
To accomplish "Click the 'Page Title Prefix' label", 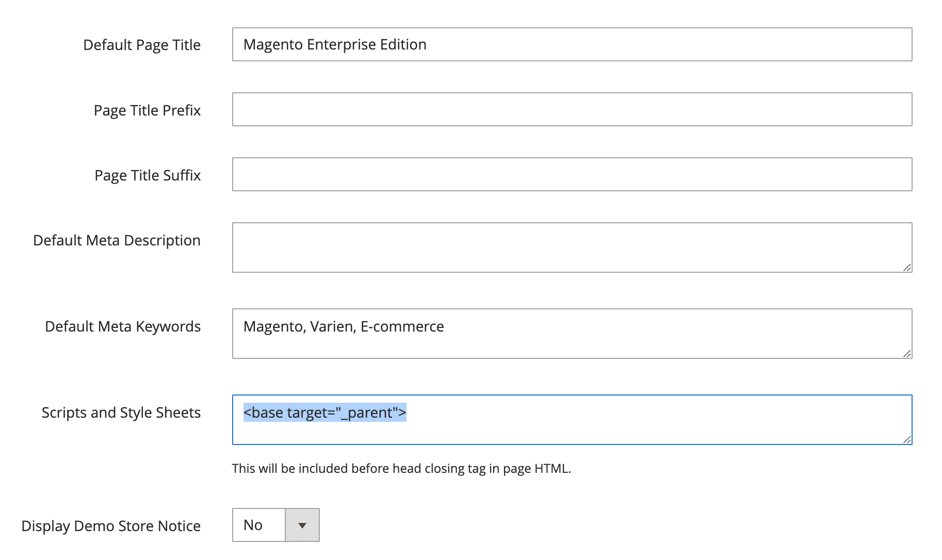I will tap(147, 110).
